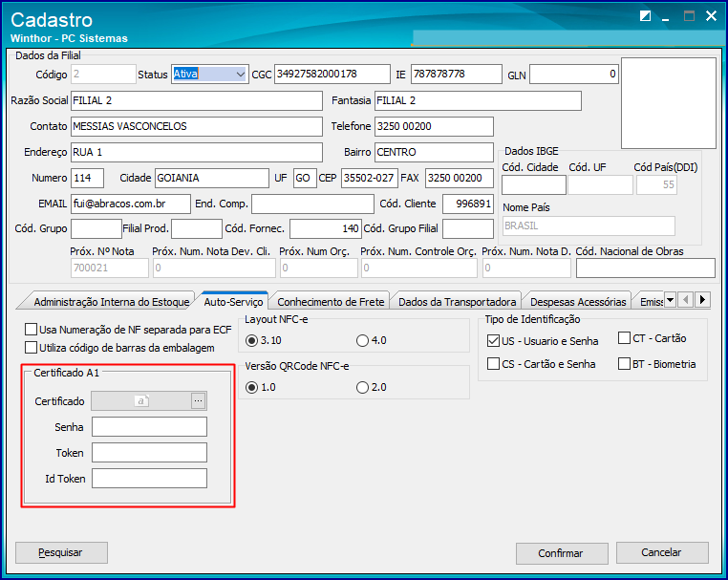Image resolution: width=728 pixels, height=580 pixels.
Task: Click the Senha input field
Action: (x=149, y=427)
